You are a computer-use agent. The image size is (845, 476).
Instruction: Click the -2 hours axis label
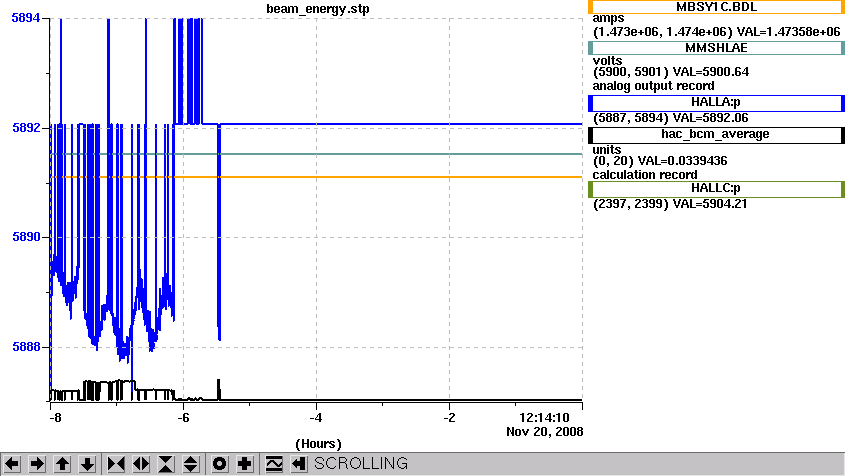(449, 418)
